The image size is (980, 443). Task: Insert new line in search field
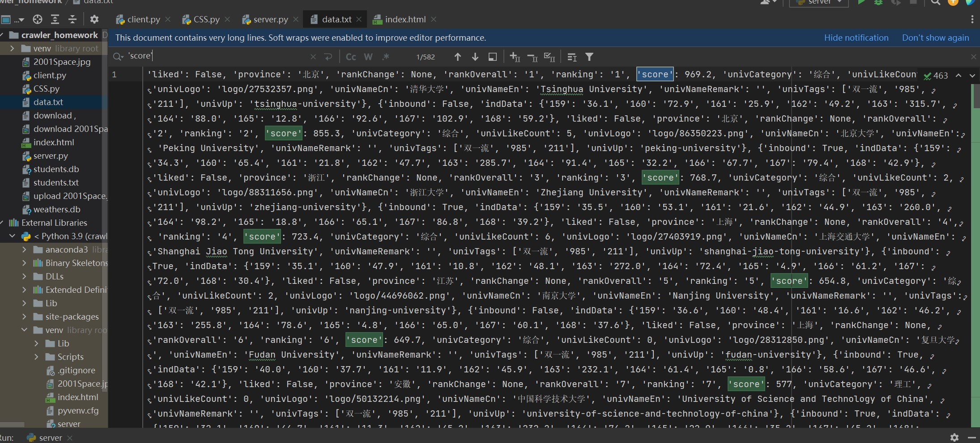pyautogui.click(x=328, y=57)
